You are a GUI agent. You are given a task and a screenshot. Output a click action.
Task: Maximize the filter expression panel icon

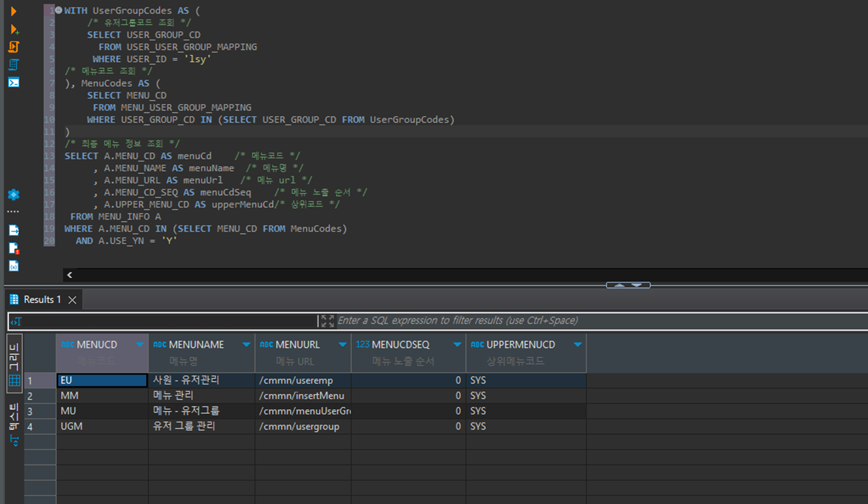coord(327,321)
